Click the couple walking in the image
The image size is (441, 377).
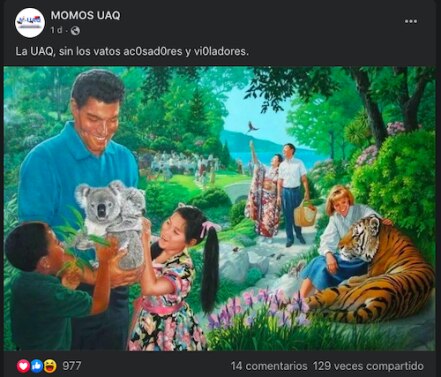coord(278,193)
